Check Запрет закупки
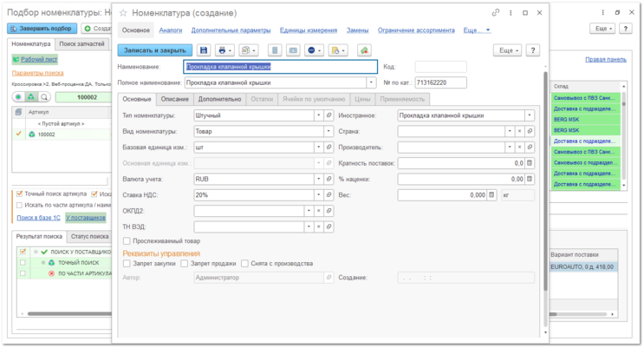Screen dimensions: 644x348 pos(127,264)
